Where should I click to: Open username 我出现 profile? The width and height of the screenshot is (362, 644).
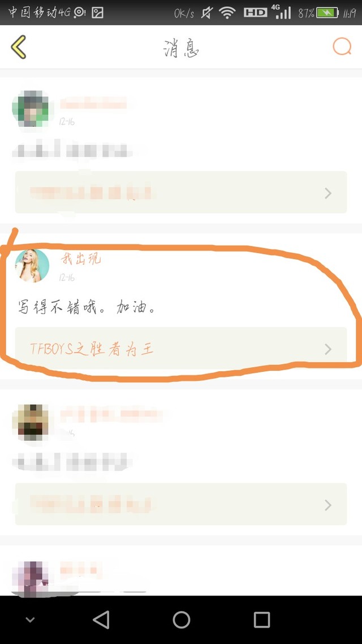[80, 259]
